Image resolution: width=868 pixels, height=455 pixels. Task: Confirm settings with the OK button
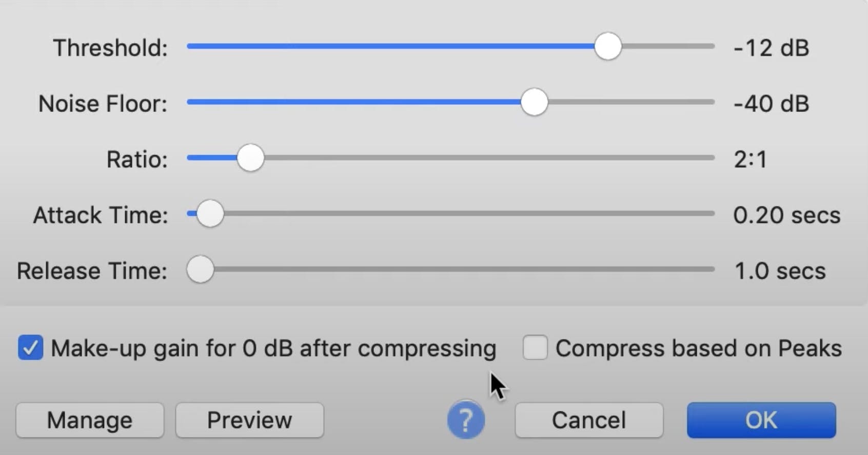click(x=761, y=420)
